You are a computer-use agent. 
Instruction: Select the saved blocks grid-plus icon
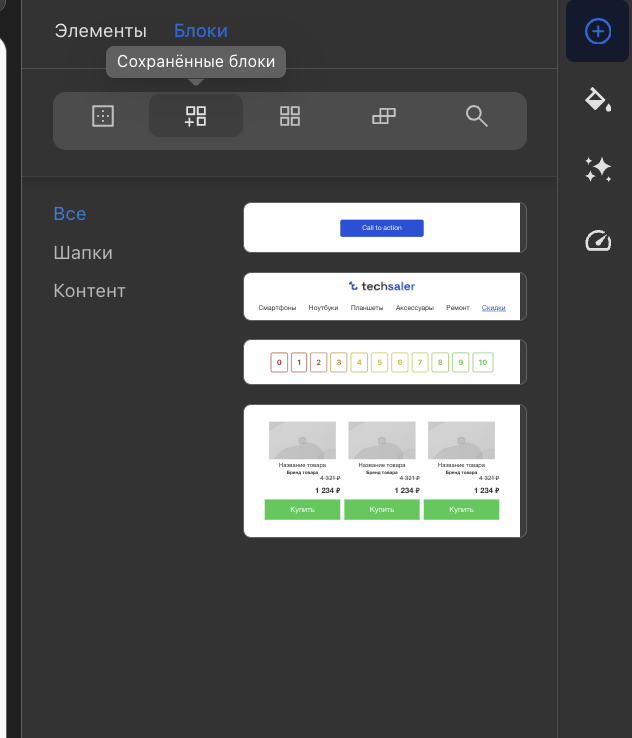[x=196, y=116]
